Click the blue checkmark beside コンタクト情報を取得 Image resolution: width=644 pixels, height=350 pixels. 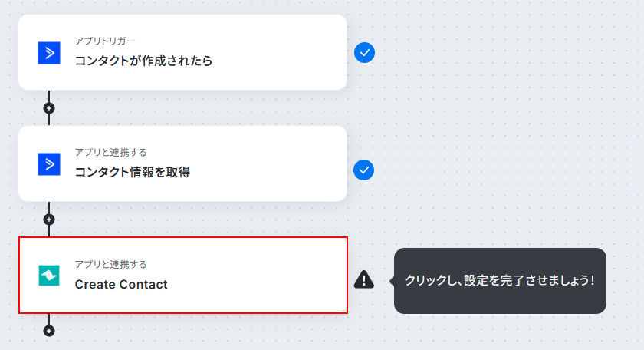(x=364, y=170)
